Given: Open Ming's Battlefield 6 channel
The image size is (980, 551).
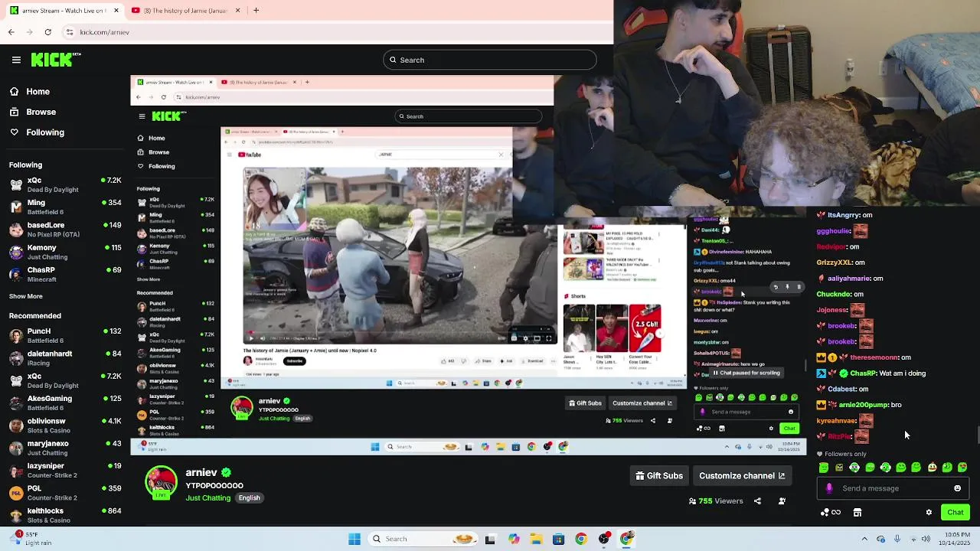Looking at the screenshot, I should click(x=64, y=207).
